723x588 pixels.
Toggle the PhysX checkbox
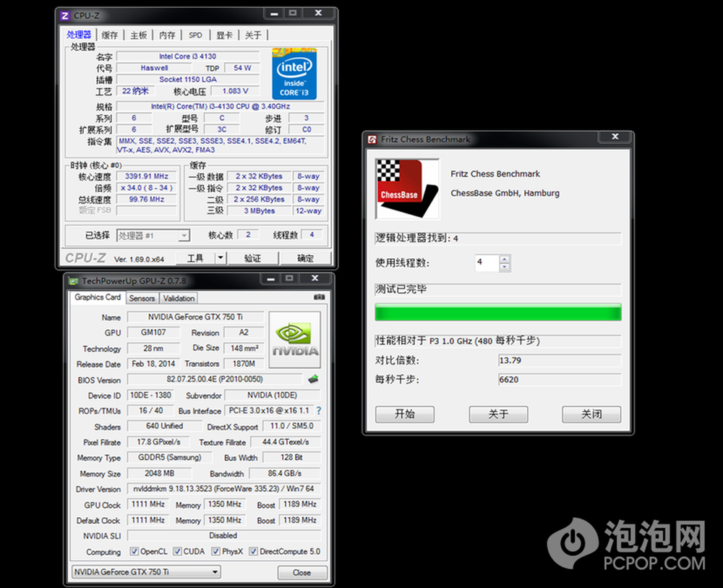[x=215, y=551]
